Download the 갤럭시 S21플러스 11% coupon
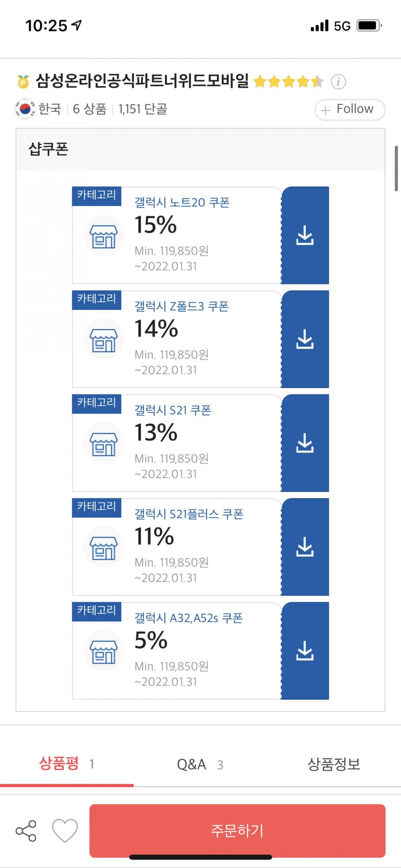Image resolution: width=401 pixels, height=868 pixels. pos(305,547)
